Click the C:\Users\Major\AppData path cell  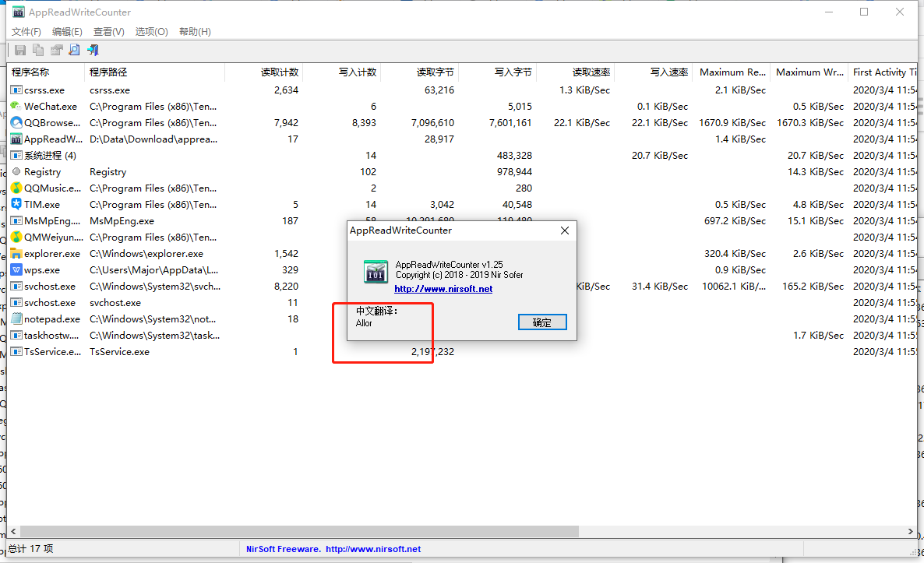point(153,269)
